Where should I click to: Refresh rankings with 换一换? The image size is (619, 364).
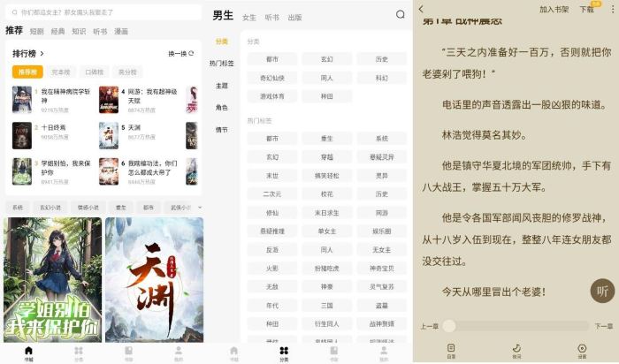pos(180,53)
